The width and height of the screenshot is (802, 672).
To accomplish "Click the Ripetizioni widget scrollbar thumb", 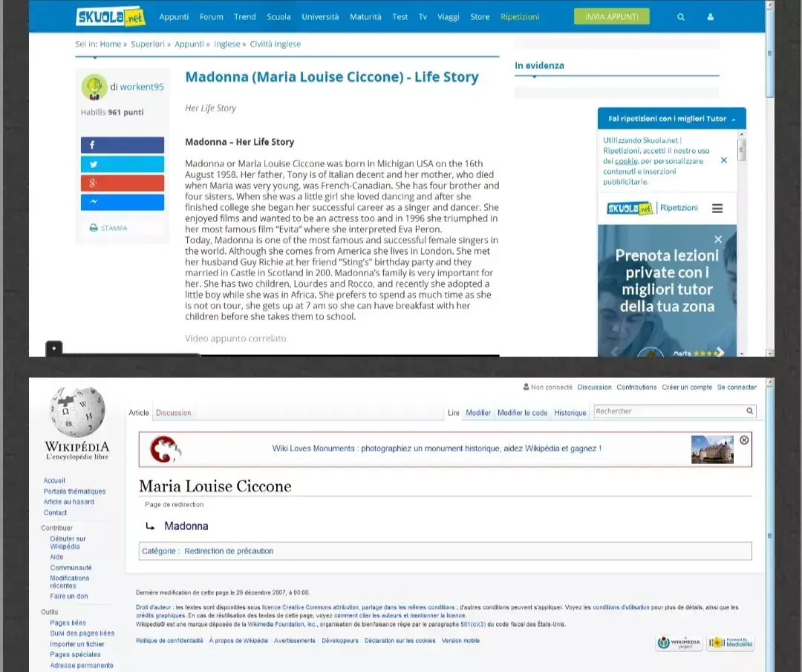I will [742, 150].
